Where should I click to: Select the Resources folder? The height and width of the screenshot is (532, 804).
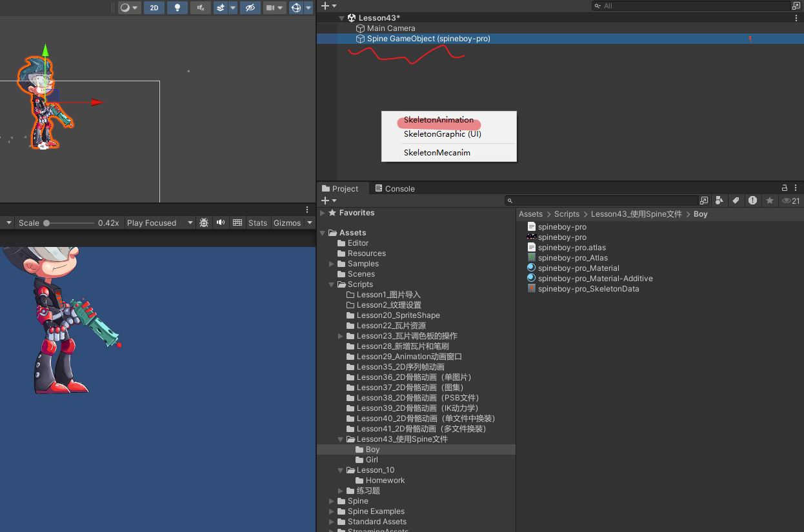[x=361, y=253]
